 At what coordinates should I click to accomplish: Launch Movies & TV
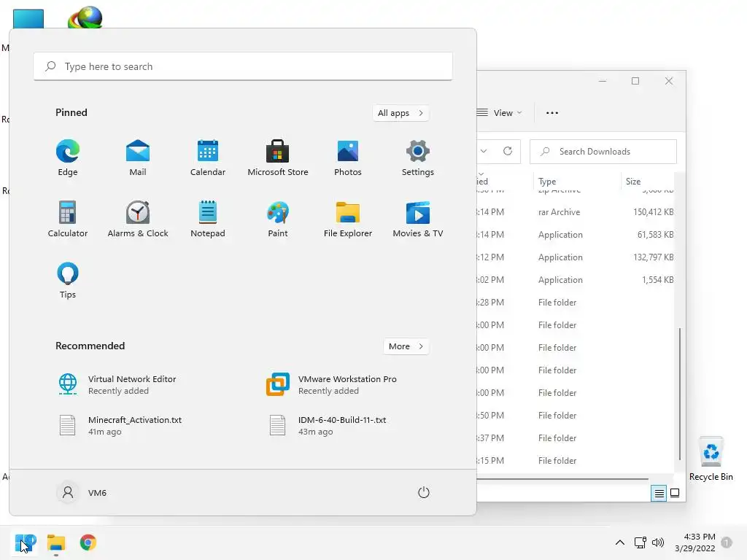[x=418, y=219]
